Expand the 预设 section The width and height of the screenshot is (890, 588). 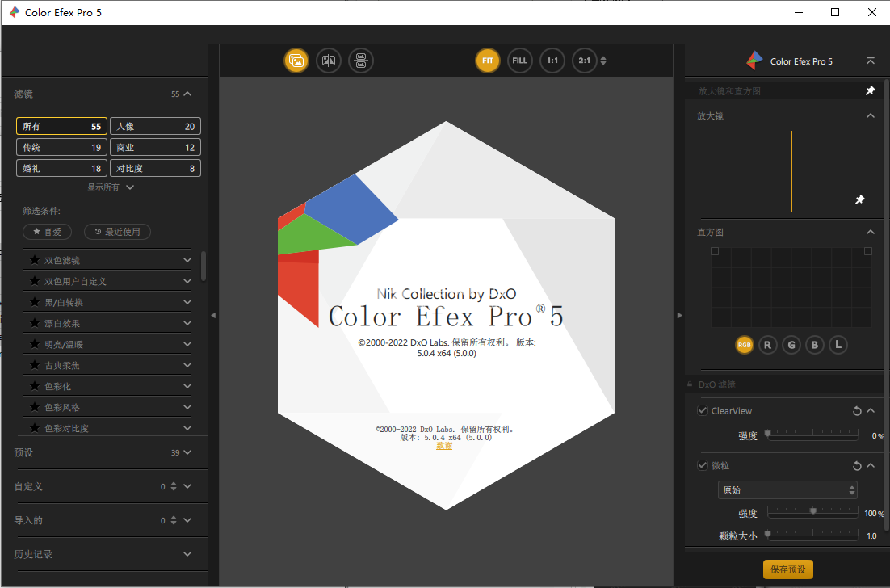tap(187, 452)
